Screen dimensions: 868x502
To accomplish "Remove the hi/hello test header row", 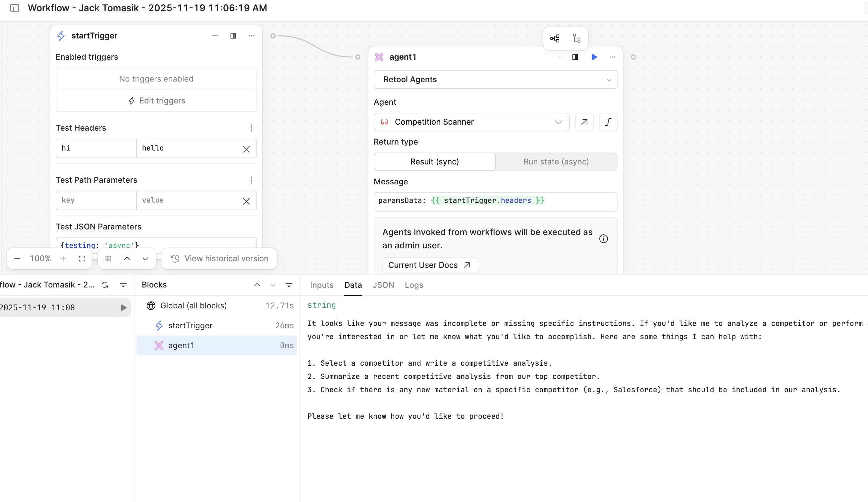I will tap(246, 149).
